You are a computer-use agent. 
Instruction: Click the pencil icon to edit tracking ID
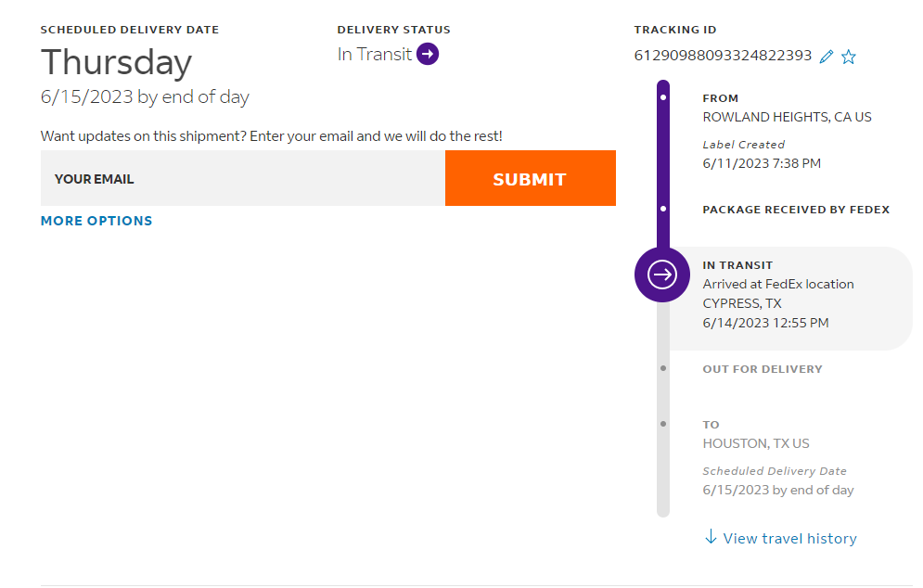click(827, 57)
